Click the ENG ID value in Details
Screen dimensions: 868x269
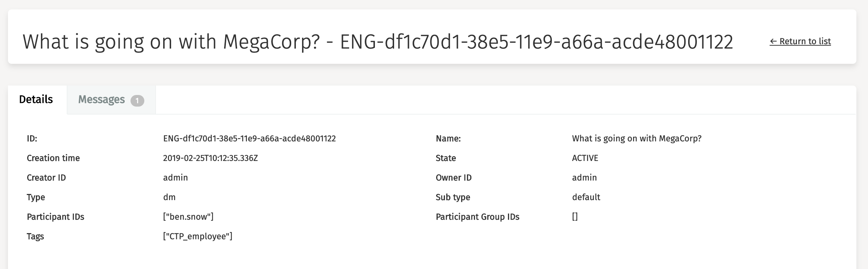[x=249, y=138]
